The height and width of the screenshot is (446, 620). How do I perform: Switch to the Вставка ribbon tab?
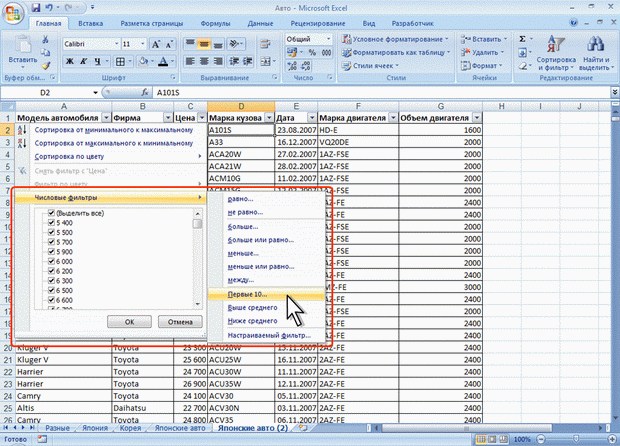[x=90, y=23]
